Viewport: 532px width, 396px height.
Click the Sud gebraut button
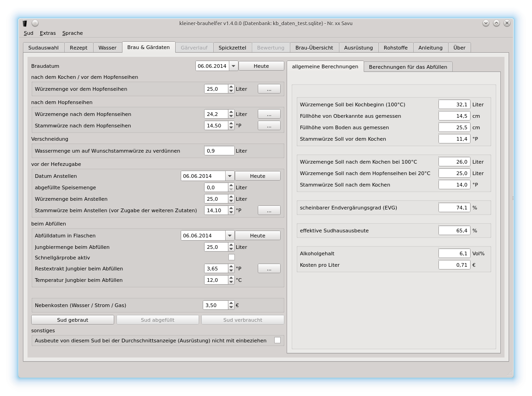point(72,320)
